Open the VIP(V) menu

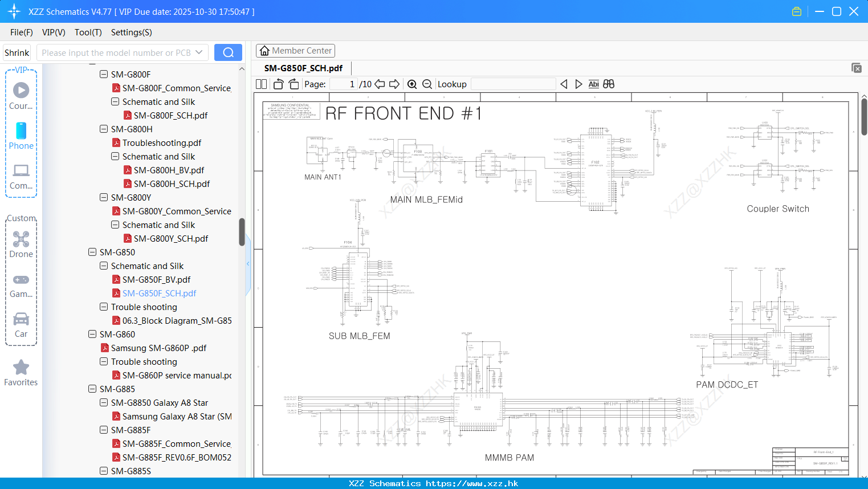tap(54, 32)
